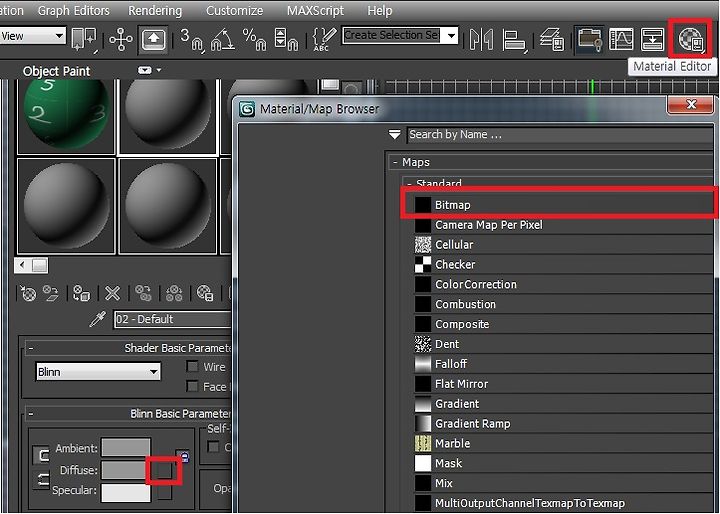Click the Specular map button
The image size is (720, 514).
(164, 491)
